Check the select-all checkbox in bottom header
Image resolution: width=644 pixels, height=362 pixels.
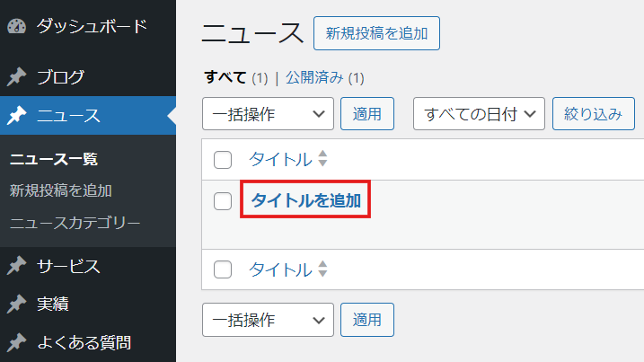click(223, 269)
